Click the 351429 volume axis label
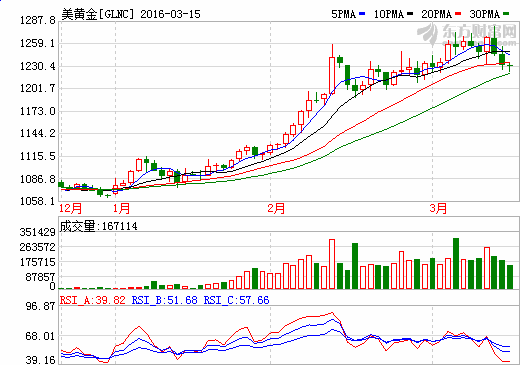The height and width of the screenshot is (365, 520). pyautogui.click(x=38, y=232)
